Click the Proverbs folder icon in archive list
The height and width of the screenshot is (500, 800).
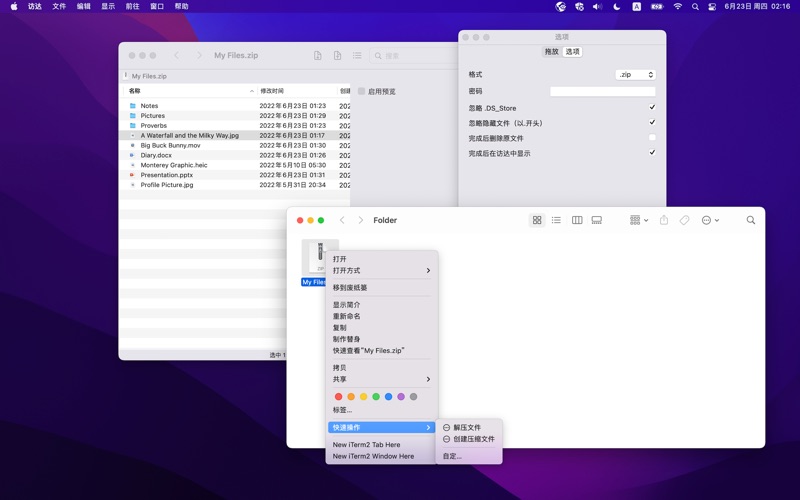(x=133, y=126)
